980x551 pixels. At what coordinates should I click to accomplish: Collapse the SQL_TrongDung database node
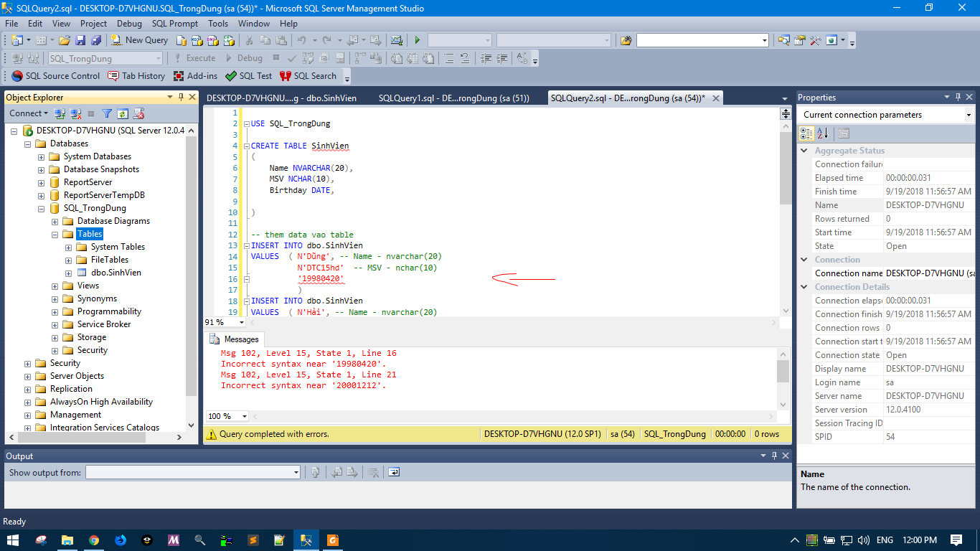click(42, 208)
